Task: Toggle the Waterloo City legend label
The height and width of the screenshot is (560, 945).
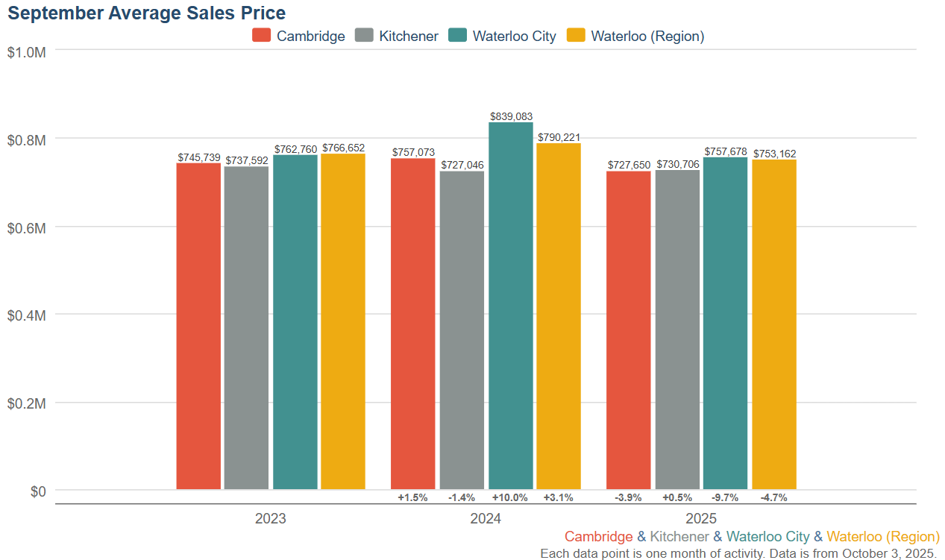Action: pyautogui.click(x=514, y=36)
